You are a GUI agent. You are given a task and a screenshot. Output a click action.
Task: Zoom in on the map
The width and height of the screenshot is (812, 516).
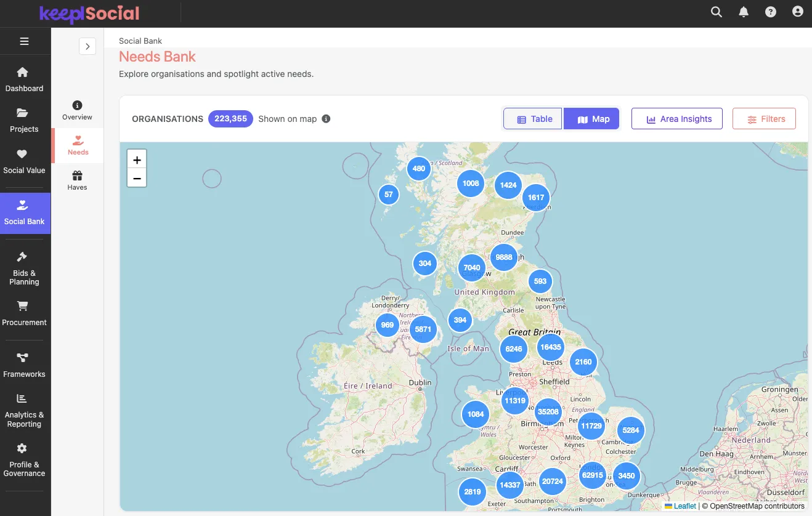pos(137,159)
